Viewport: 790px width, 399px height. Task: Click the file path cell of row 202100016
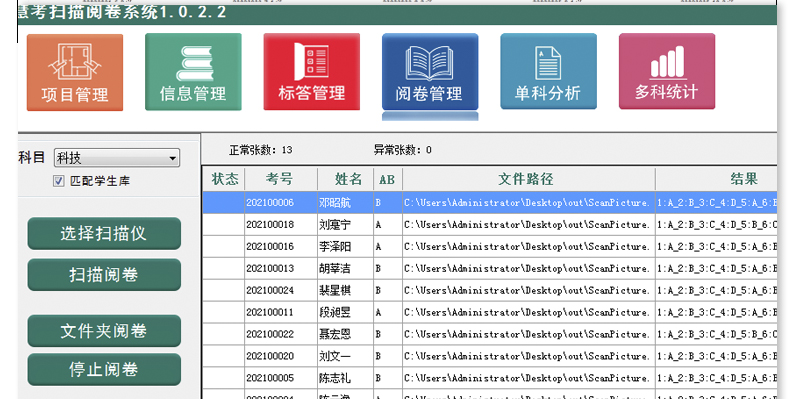tap(529, 246)
